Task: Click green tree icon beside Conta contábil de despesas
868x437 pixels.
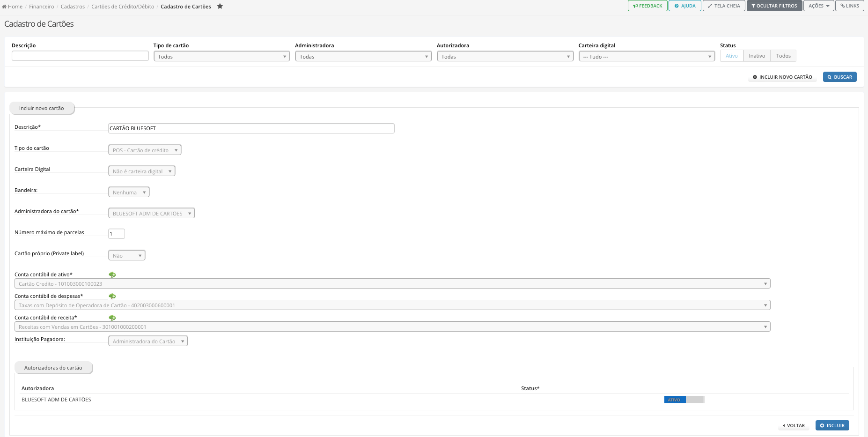Action: click(x=112, y=296)
